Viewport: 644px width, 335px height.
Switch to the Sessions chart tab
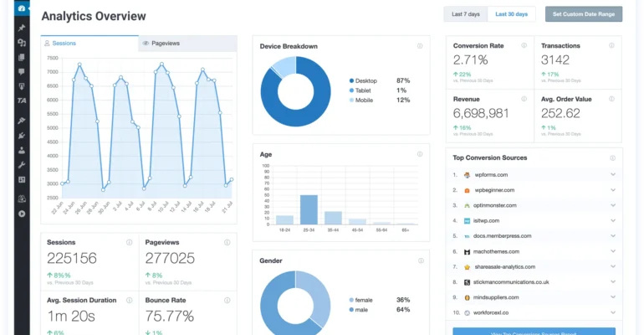click(x=89, y=44)
